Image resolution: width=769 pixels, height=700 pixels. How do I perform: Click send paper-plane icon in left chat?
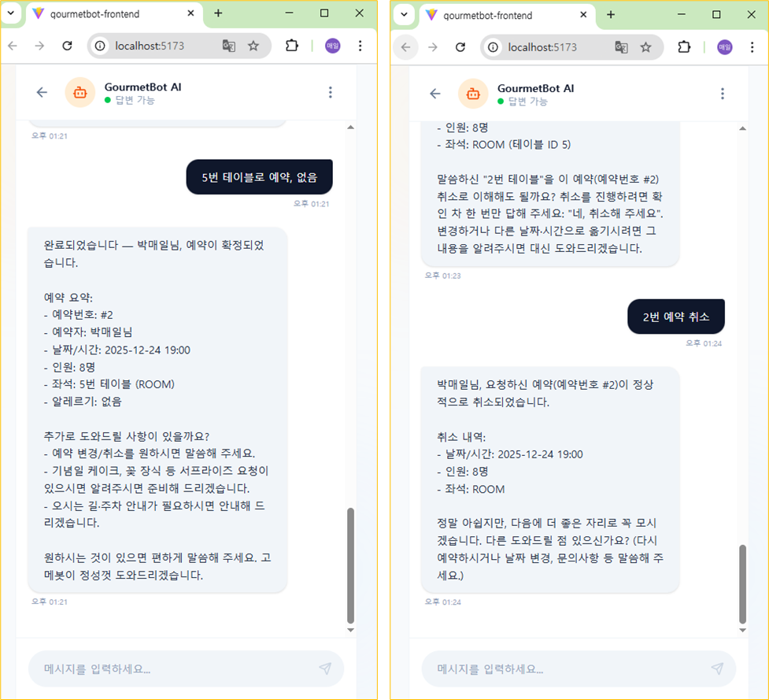pyautogui.click(x=325, y=669)
